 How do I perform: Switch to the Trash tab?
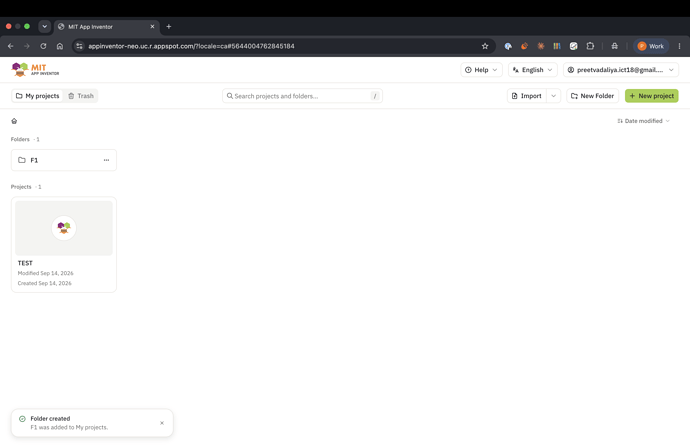coord(81,95)
